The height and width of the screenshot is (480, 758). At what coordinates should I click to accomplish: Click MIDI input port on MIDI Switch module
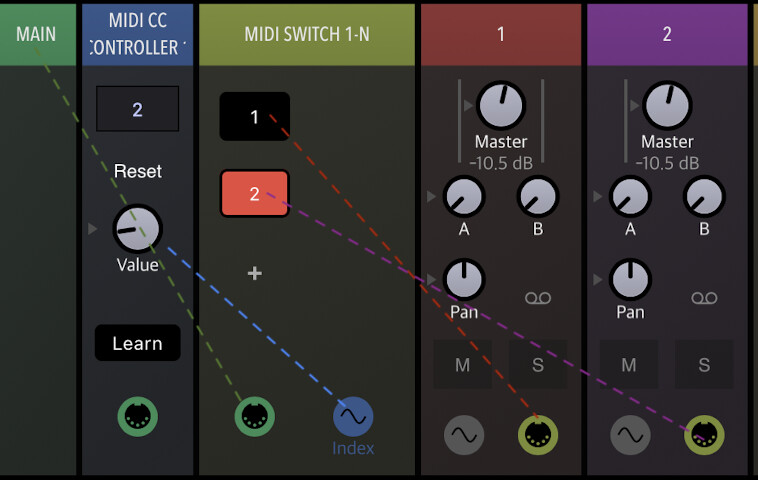[x=255, y=416]
